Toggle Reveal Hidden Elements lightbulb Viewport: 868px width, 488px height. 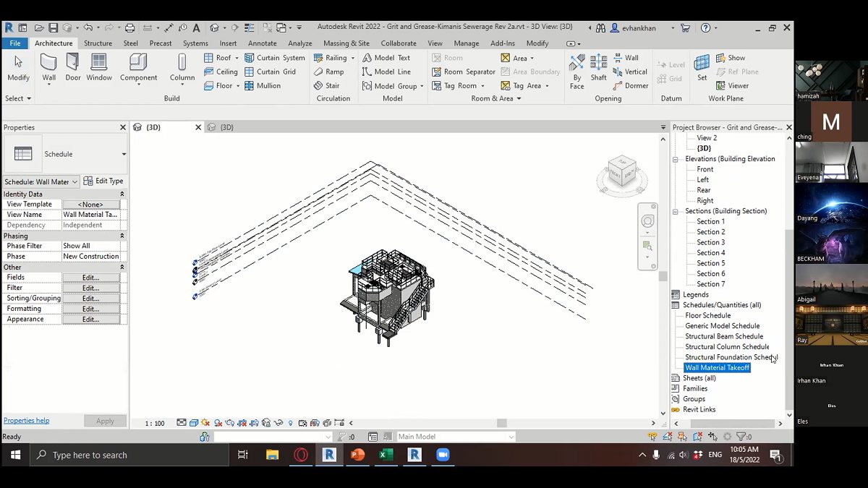[x=291, y=423]
